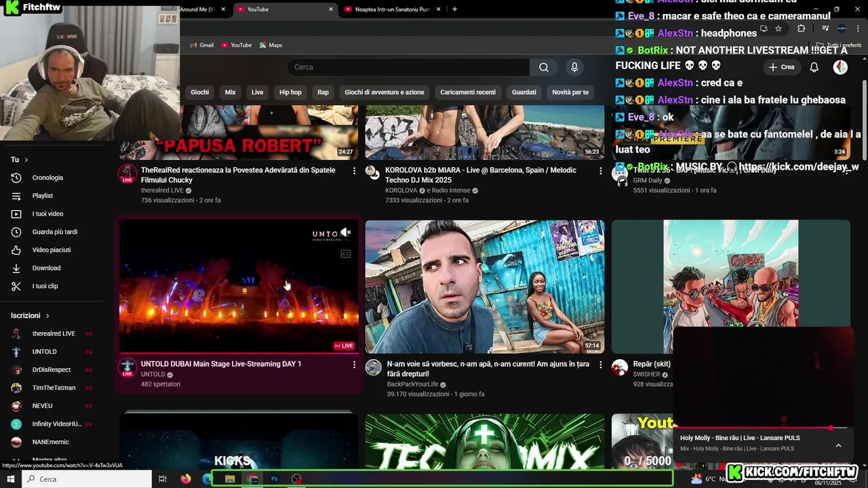
Task: Open more options for TheRealRed Chucky video
Action: 354,171
